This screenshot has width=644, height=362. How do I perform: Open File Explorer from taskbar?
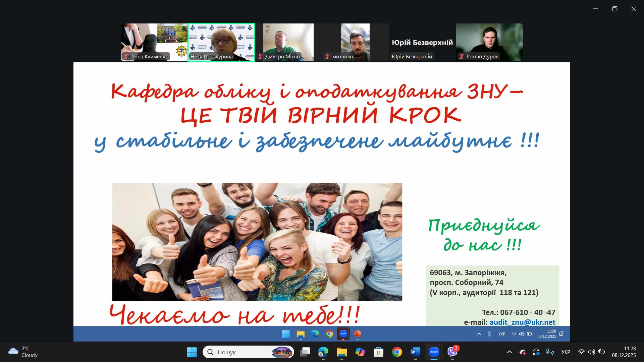341,352
